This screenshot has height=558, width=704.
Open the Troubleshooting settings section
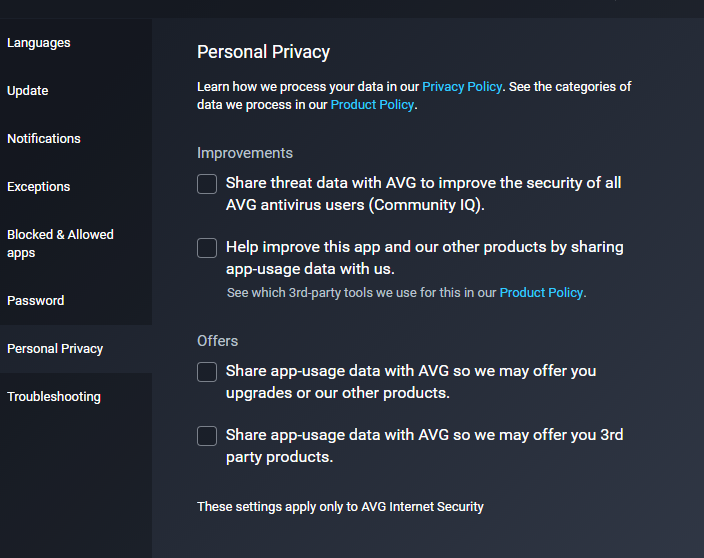coord(54,397)
